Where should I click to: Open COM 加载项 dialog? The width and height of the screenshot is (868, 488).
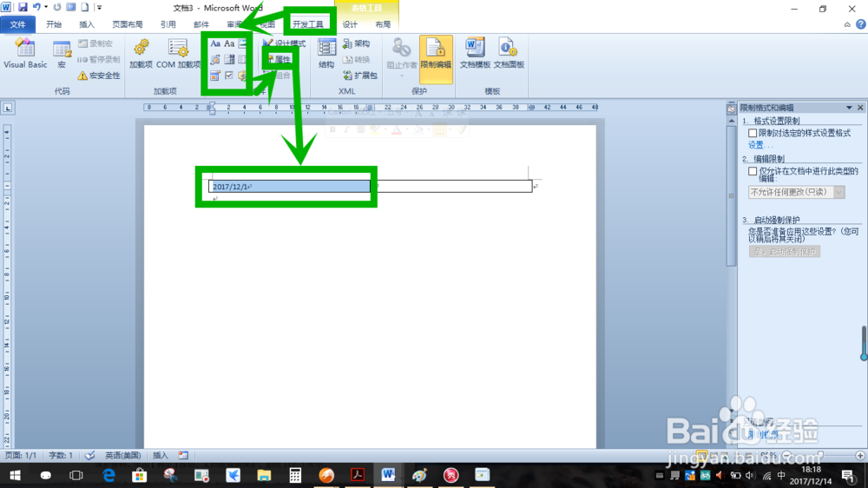pos(178,54)
